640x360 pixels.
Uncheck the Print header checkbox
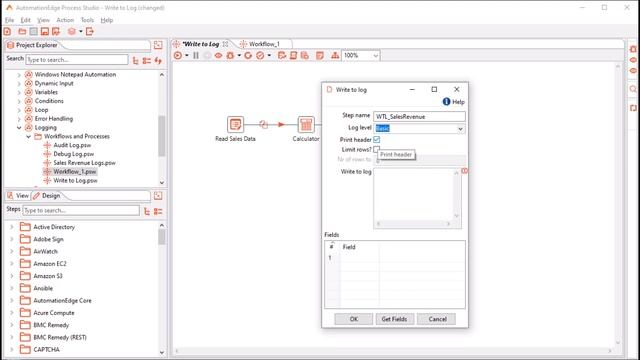point(377,140)
